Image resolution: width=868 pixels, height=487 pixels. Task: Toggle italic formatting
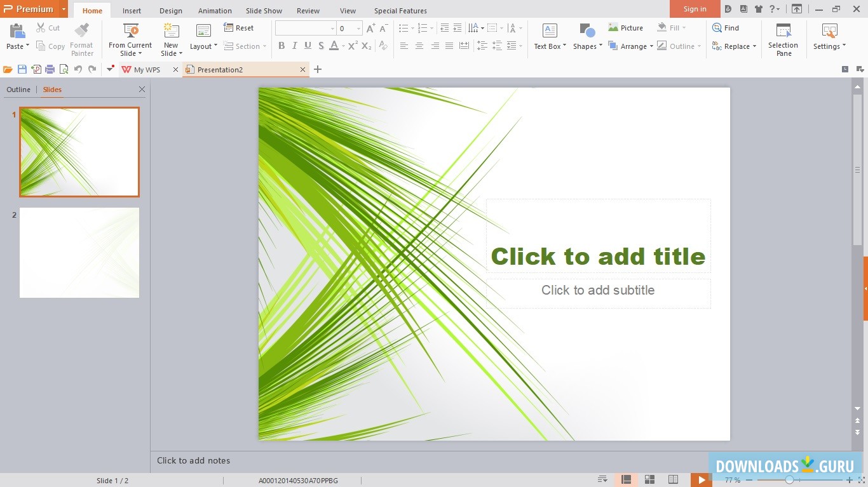[x=294, y=46]
